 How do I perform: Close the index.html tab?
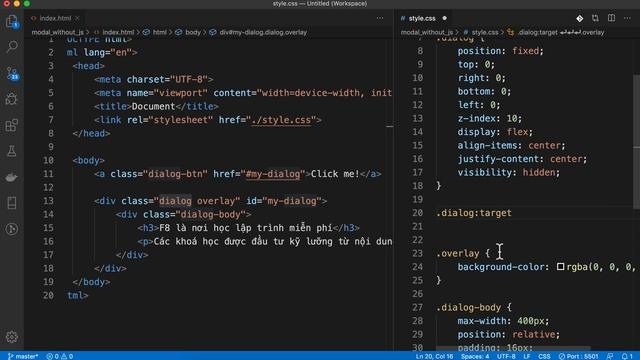(x=77, y=18)
